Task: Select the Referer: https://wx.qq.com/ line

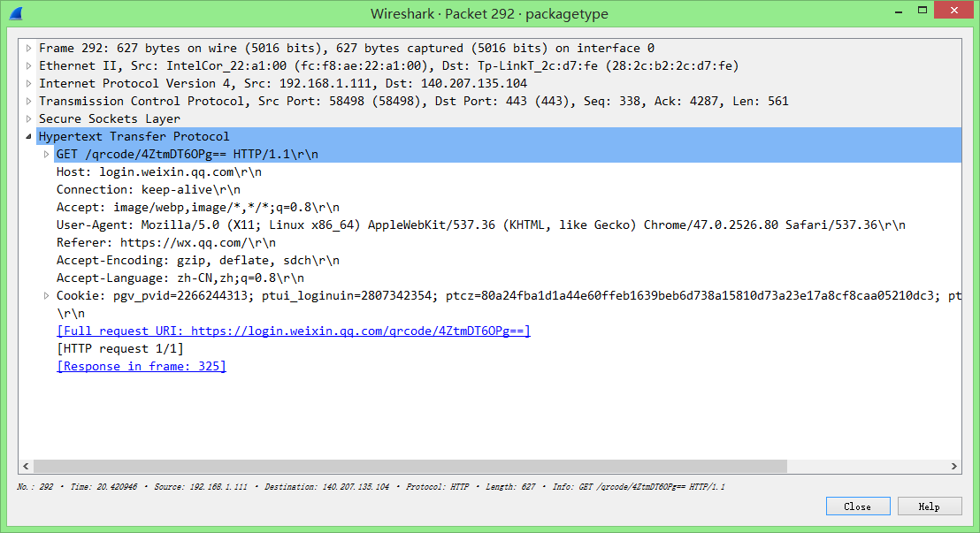Action: click(x=165, y=242)
